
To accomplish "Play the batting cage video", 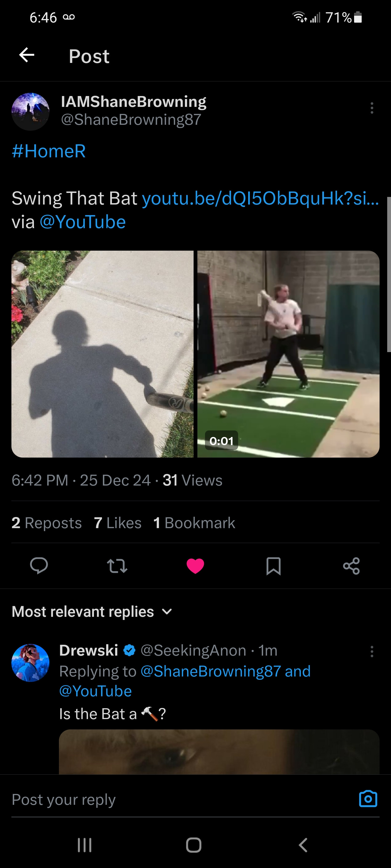I will (x=288, y=354).
